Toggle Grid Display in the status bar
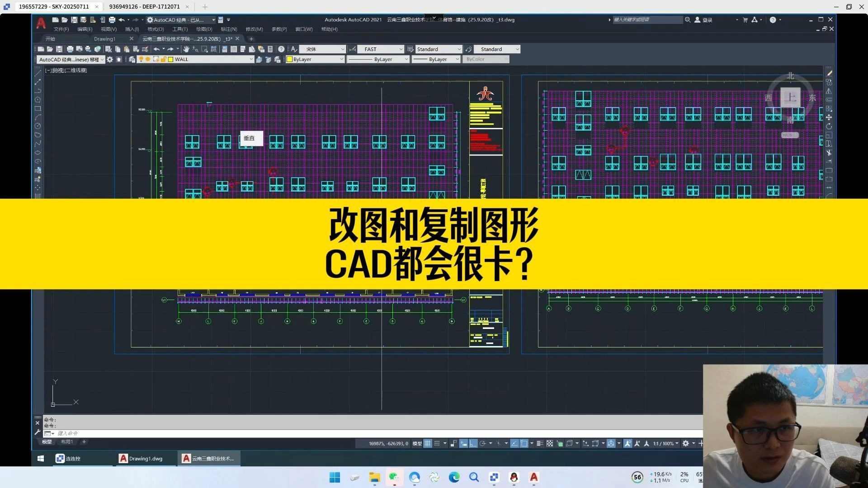The height and width of the screenshot is (488, 868). pyautogui.click(x=427, y=443)
